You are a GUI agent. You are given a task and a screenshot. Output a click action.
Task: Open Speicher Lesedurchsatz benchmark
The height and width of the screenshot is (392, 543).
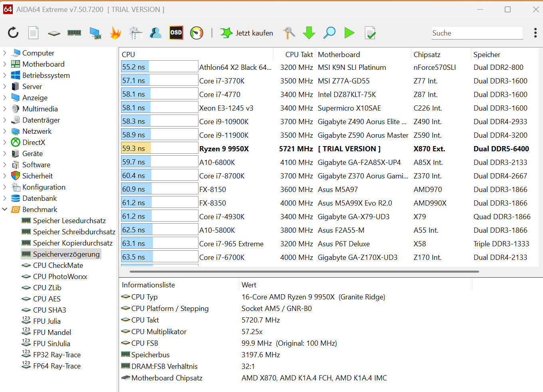69,220
